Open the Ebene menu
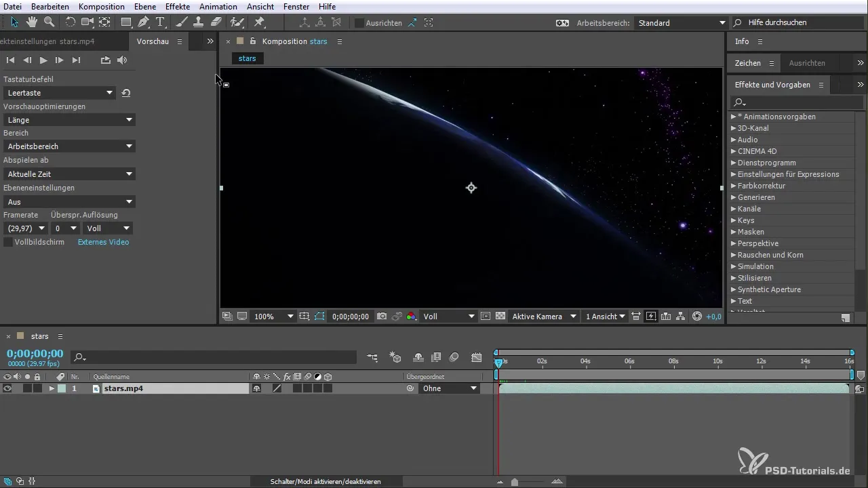This screenshot has height=488, width=868. 144,6
